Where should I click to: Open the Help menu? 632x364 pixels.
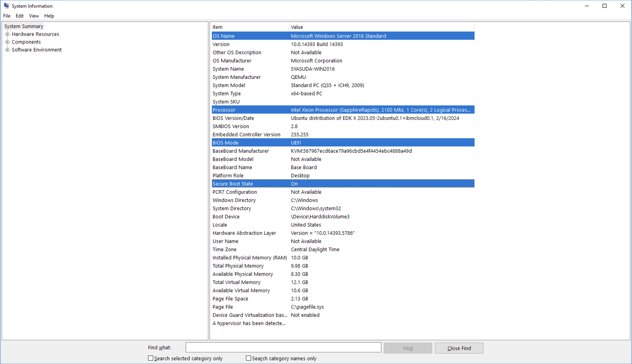(49, 16)
